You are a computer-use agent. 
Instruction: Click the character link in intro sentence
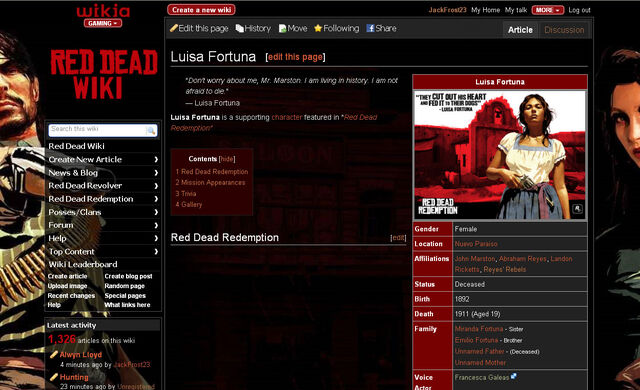(287, 117)
